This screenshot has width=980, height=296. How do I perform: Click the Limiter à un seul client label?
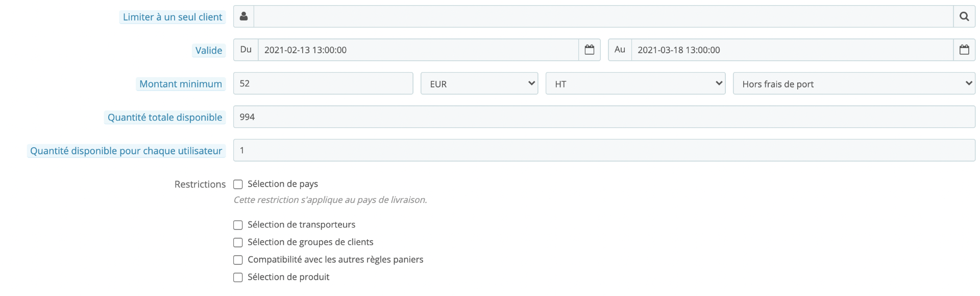click(x=173, y=17)
